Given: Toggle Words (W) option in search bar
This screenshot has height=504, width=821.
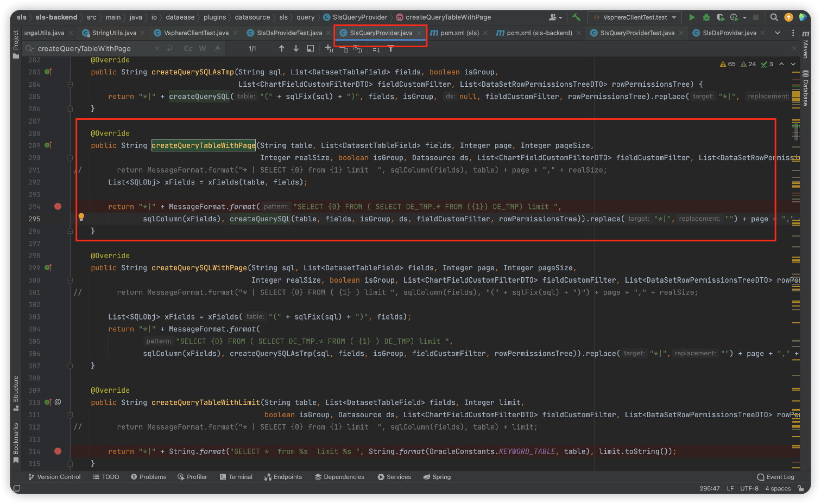Looking at the screenshot, I should [203, 48].
